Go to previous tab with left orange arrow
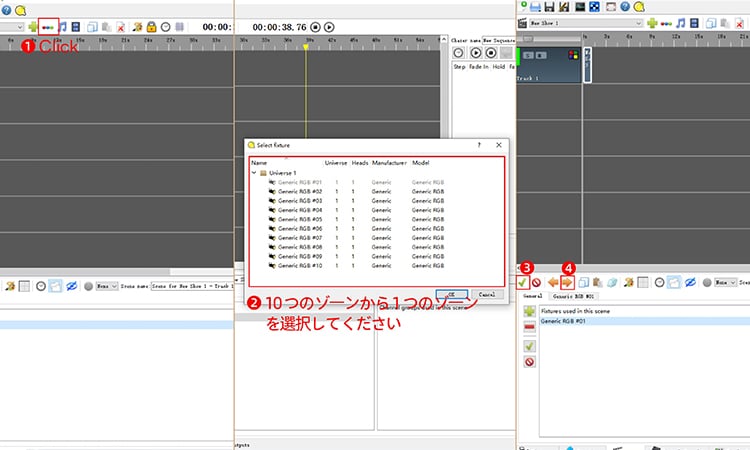 (553, 283)
